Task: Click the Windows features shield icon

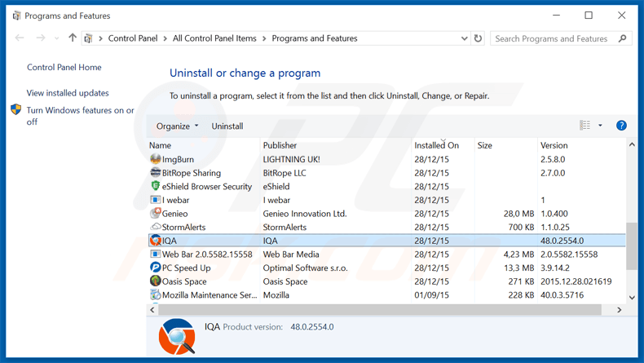Action: 16,110
